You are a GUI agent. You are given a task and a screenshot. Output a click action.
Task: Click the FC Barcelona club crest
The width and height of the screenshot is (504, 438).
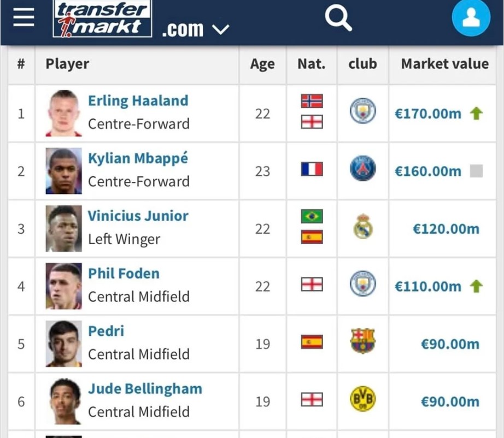coord(362,341)
